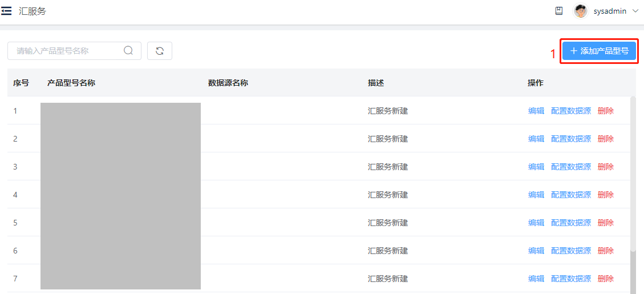Viewport: 644px width, 294px height.
Task: Edit the product model in row 2
Action: pyautogui.click(x=536, y=139)
